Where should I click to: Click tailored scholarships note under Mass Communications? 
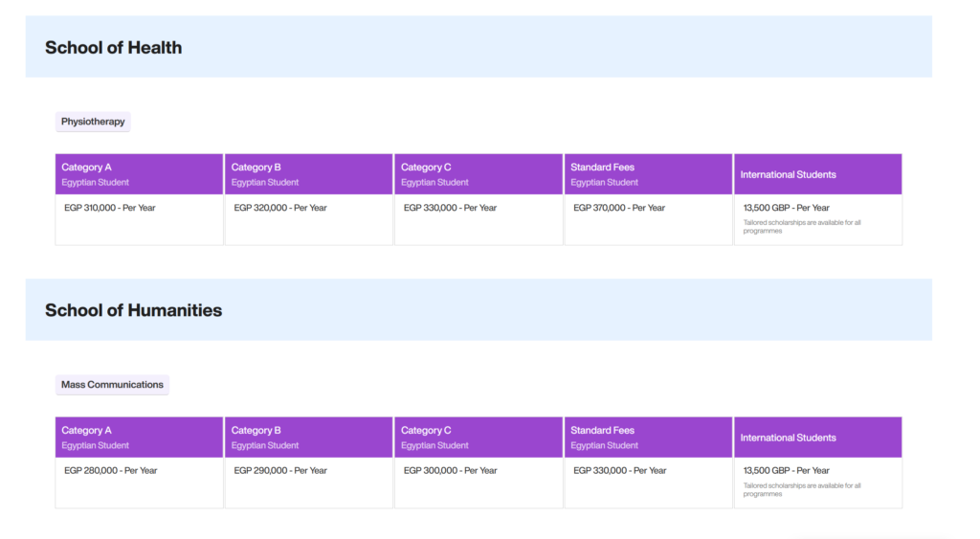coord(802,490)
